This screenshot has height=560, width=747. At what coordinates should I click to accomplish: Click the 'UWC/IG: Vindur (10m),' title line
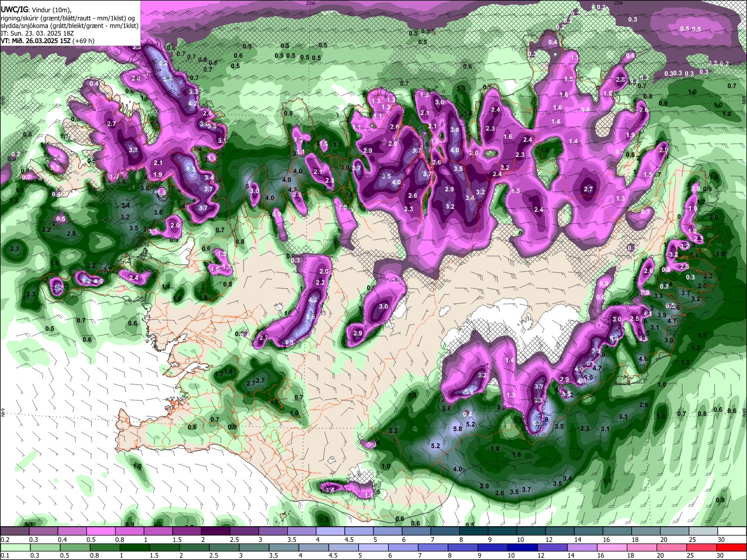(36, 10)
